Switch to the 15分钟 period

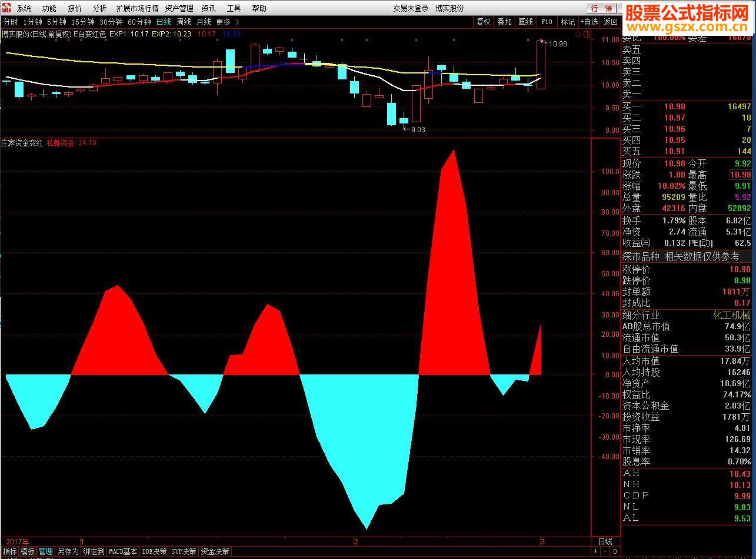(83, 22)
